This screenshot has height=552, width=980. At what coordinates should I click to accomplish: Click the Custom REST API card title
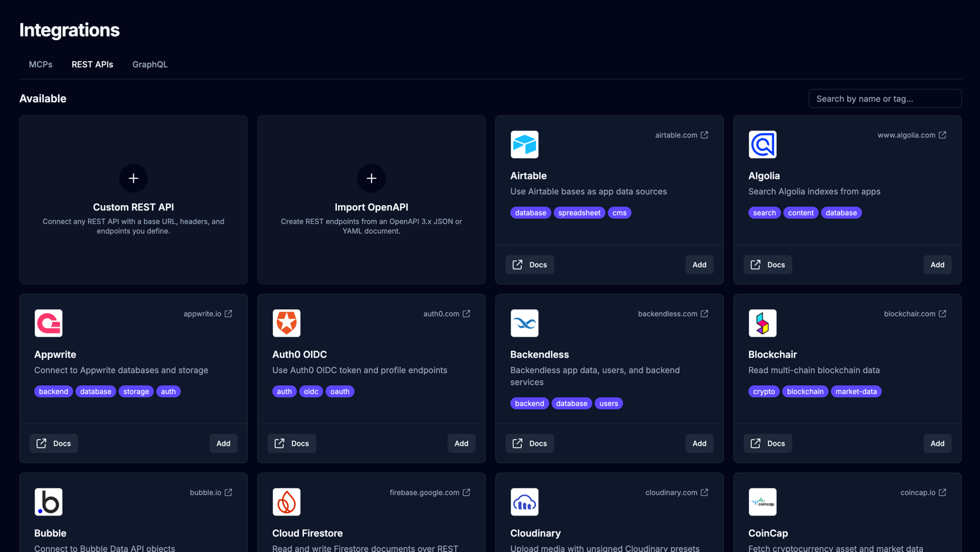pyautogui.click(x=133, y=207)
